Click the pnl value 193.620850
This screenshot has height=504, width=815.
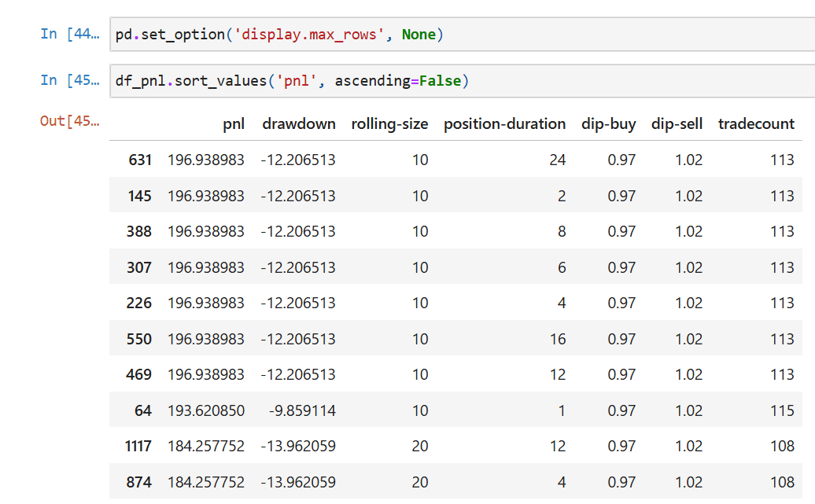[205, 410]
